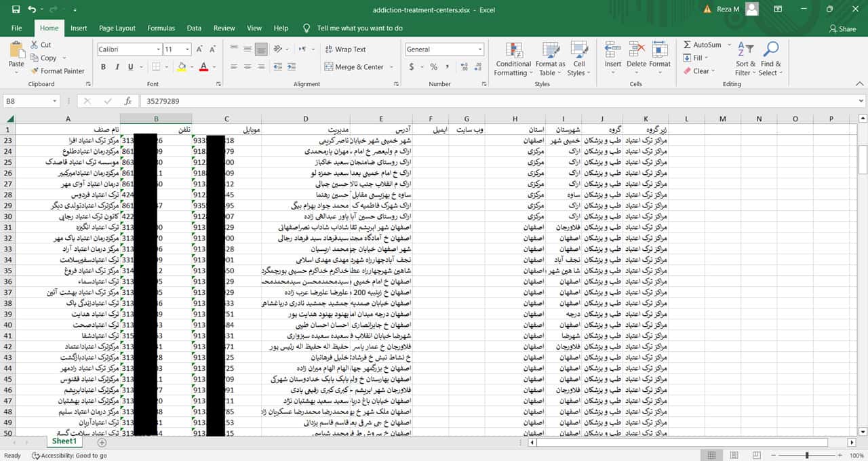This screenshot has width=868, height=461.
Task: Switch to the Review tab
Action: (x=224, y=28)
